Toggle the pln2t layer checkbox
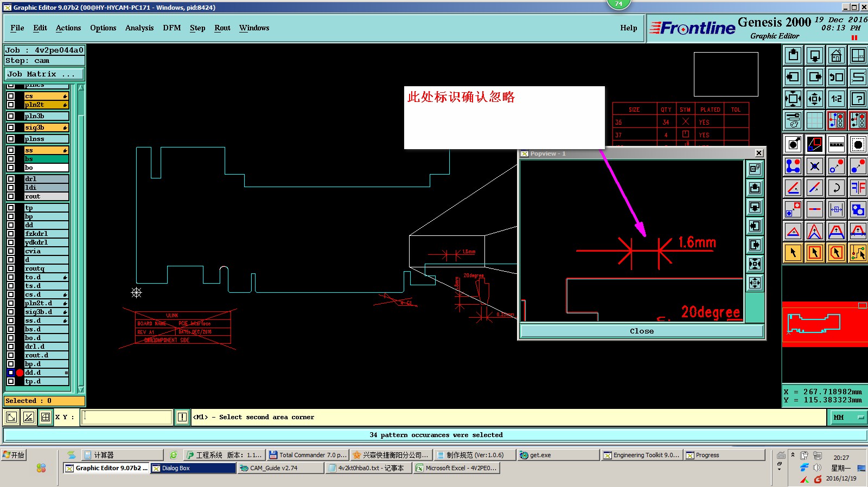 coord(11,105)
